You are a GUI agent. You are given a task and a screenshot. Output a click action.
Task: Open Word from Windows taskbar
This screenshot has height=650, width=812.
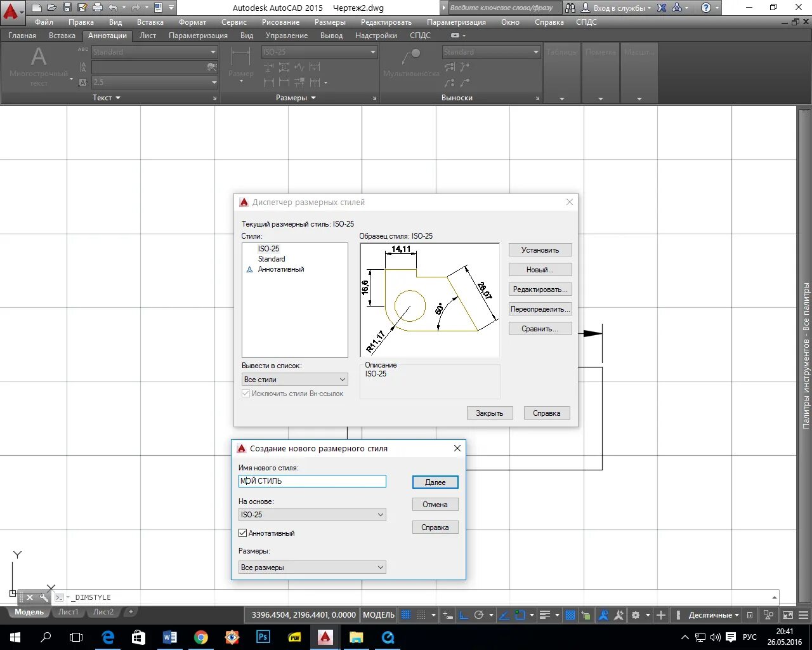tap(170, 637)
